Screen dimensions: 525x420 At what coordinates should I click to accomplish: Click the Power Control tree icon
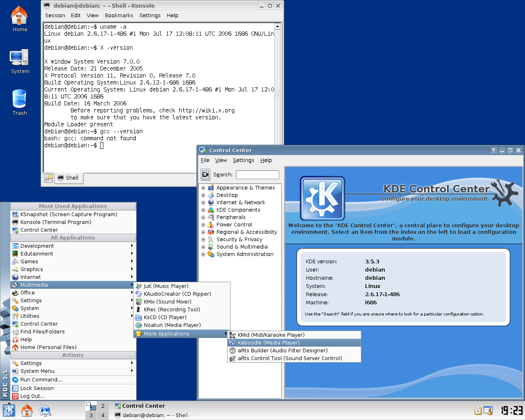(211, 225)
